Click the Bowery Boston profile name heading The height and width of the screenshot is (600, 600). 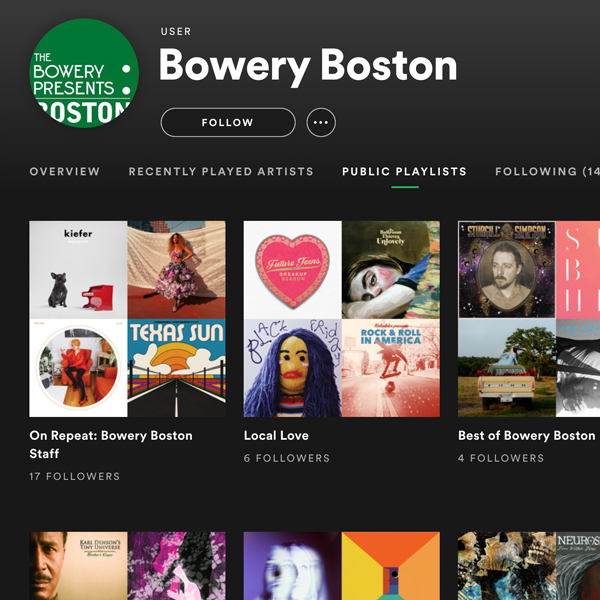coord(307,66)
